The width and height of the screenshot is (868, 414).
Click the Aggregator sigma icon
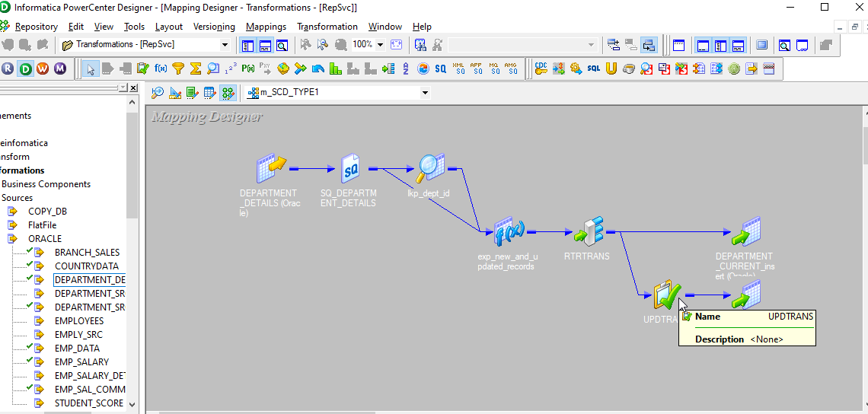click(x=196, y=68)
